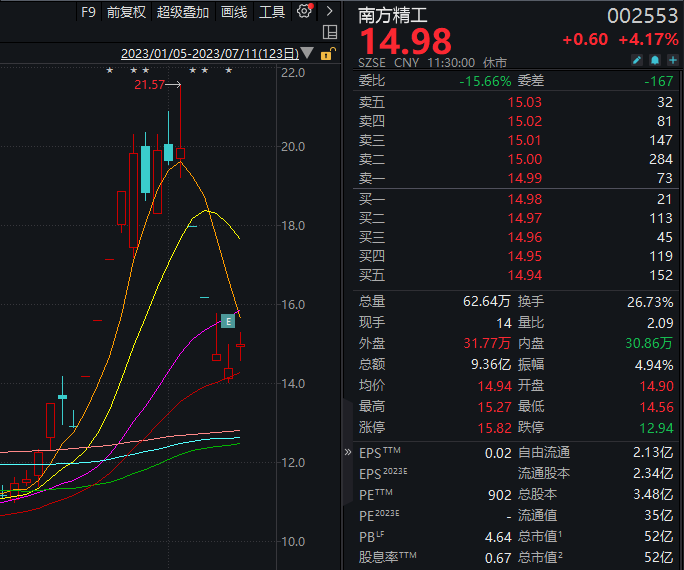Click the E event marker on chart

(x=228, y=321)
